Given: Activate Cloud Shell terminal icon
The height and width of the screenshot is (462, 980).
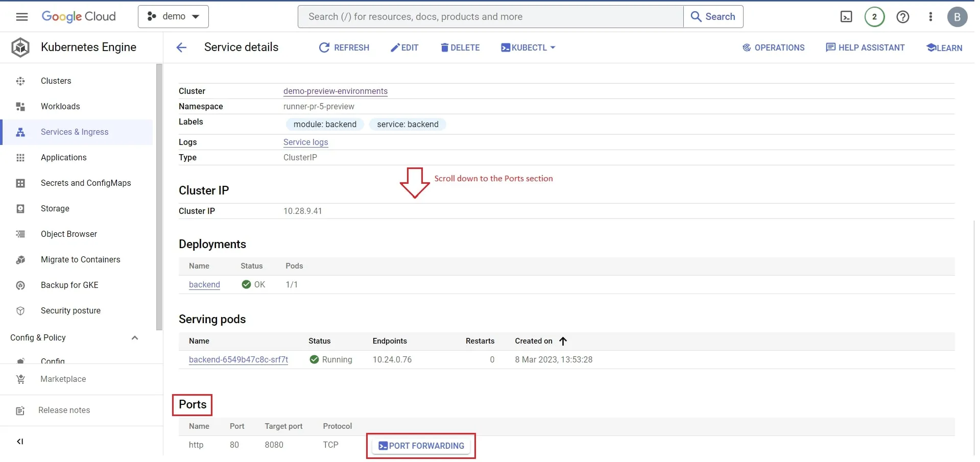Looking at the screenshot, I should coord(845,16).
